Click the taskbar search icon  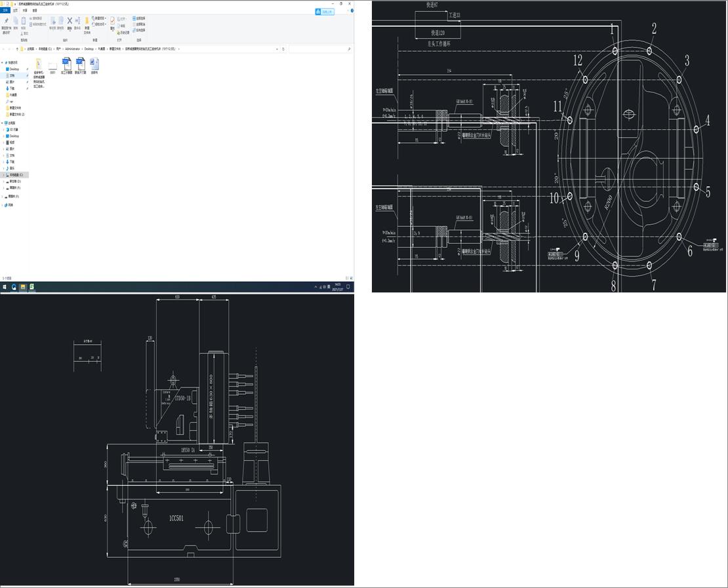tap(14, 287)
